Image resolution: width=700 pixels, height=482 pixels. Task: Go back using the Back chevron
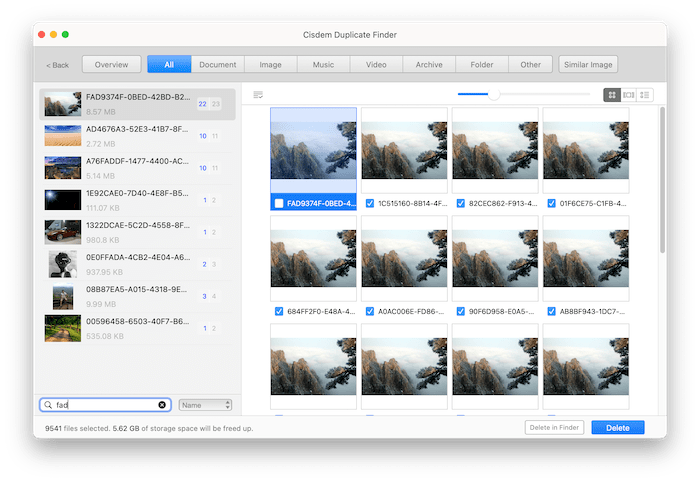57,65
